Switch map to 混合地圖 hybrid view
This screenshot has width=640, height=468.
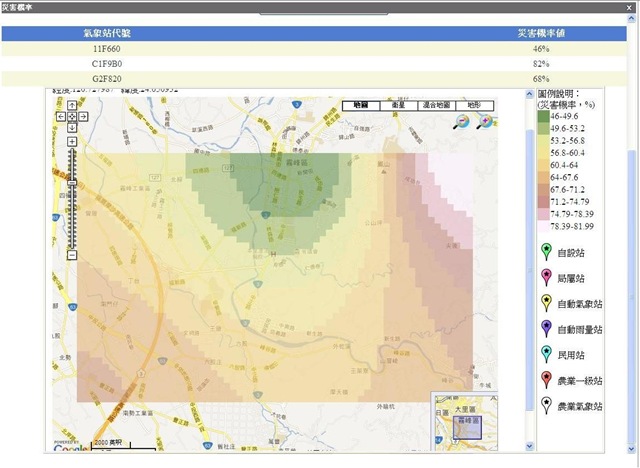(x=438, y=105)
